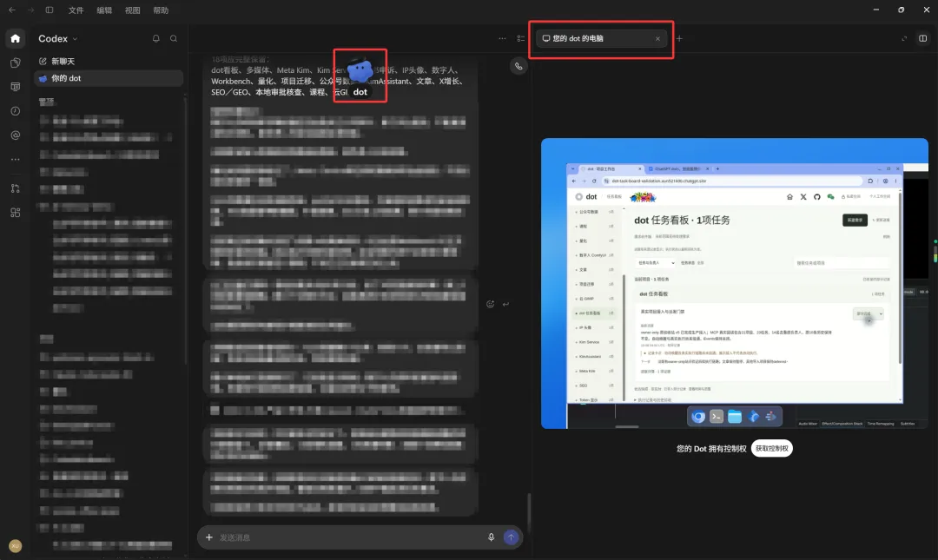
Task: Close the 您的 dot 的电脑 tab
Action: [657, 38]
